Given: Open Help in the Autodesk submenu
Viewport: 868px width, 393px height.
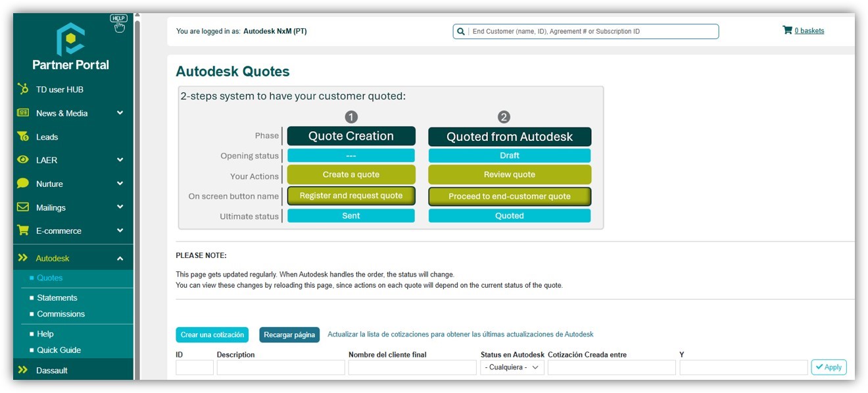Looking at the screenshot, I should tap(45, 334).
